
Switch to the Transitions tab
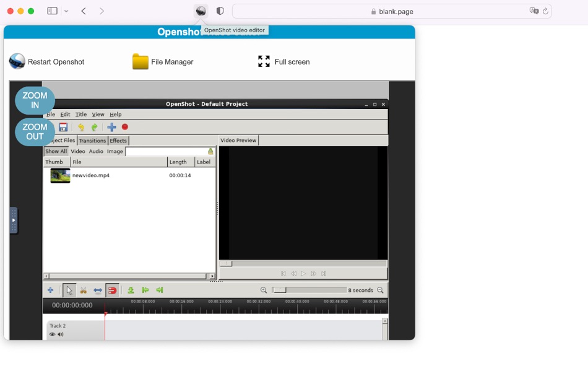[x=92, y=141]
